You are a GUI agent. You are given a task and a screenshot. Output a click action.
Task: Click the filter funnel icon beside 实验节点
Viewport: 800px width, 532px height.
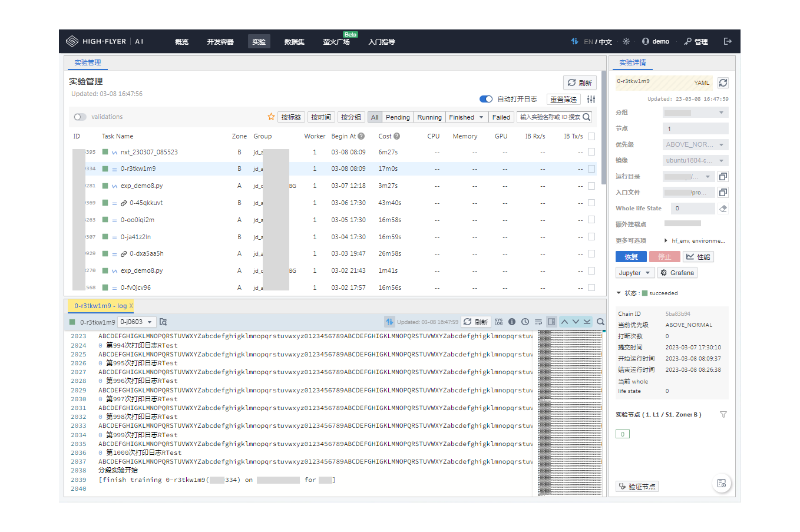(723, 414)
